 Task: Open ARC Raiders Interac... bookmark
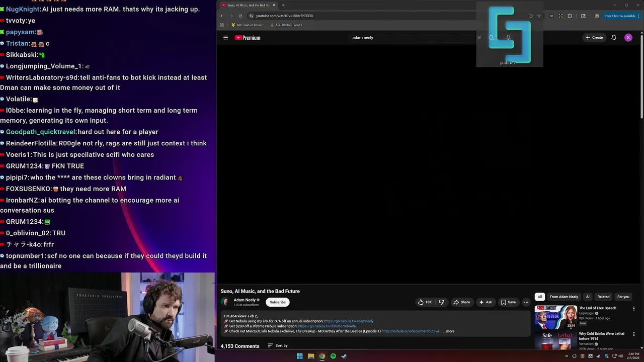pos(248,25)
